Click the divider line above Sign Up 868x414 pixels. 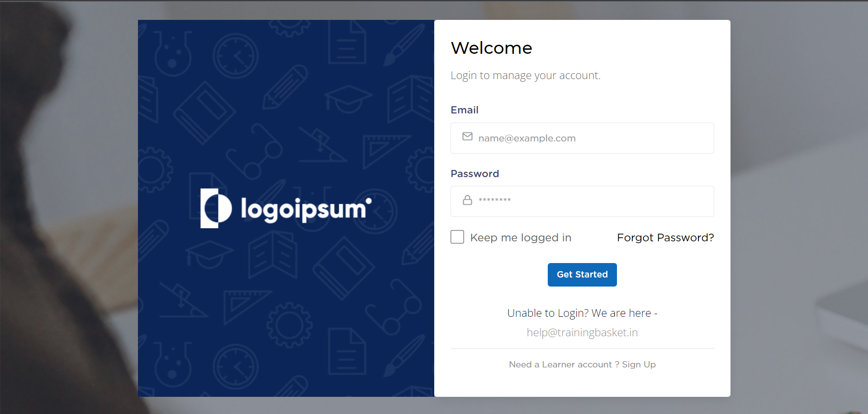point(582,349)
